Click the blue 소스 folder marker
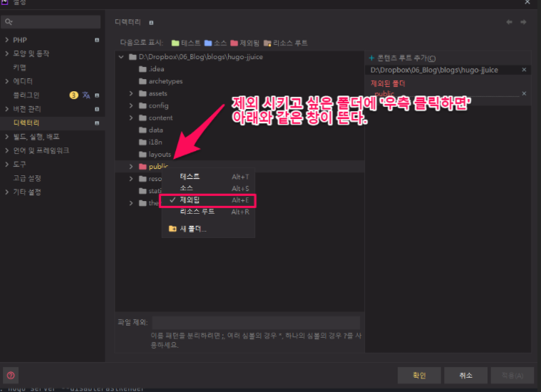 click(208, 43)
